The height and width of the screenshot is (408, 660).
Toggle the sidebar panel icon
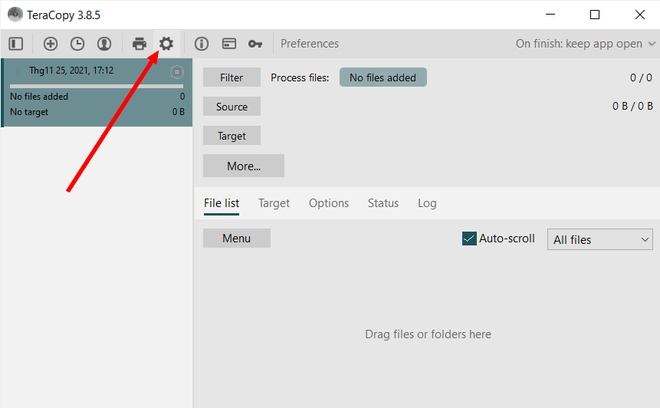16,44
